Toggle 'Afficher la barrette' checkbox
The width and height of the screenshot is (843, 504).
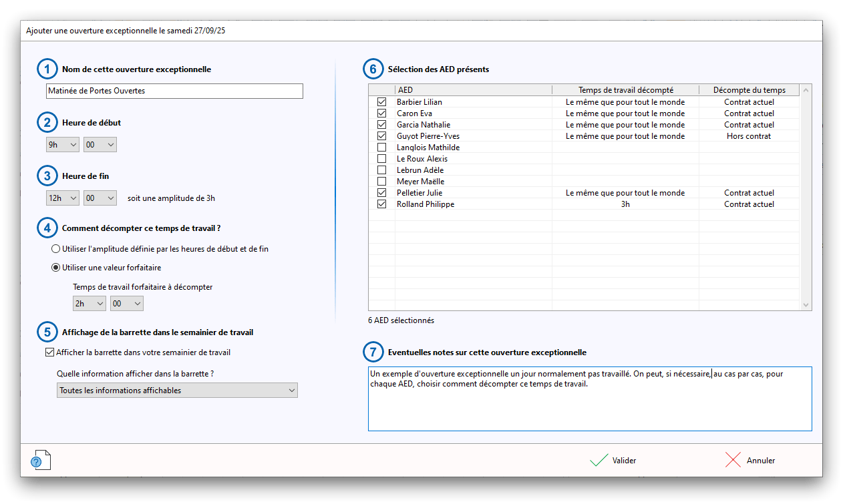[x=49, y=352]
